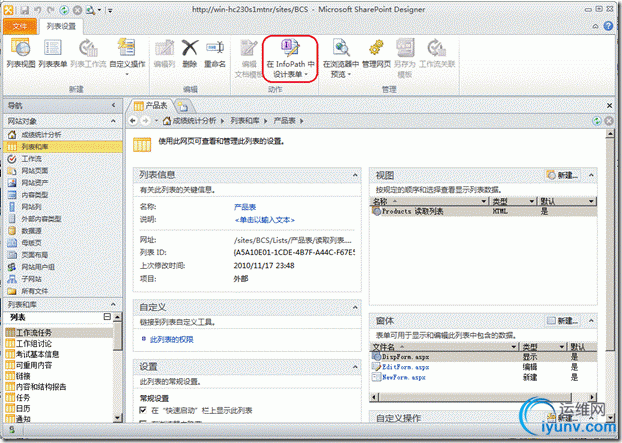Click the 产品表 name link
The image size is (622, 443).
point(245,207)
